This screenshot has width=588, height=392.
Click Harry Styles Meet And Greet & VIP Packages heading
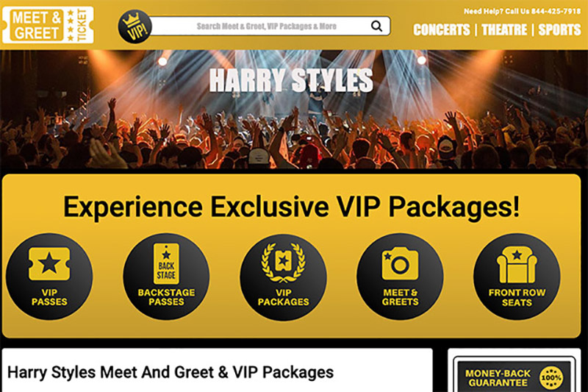(171, 372)
